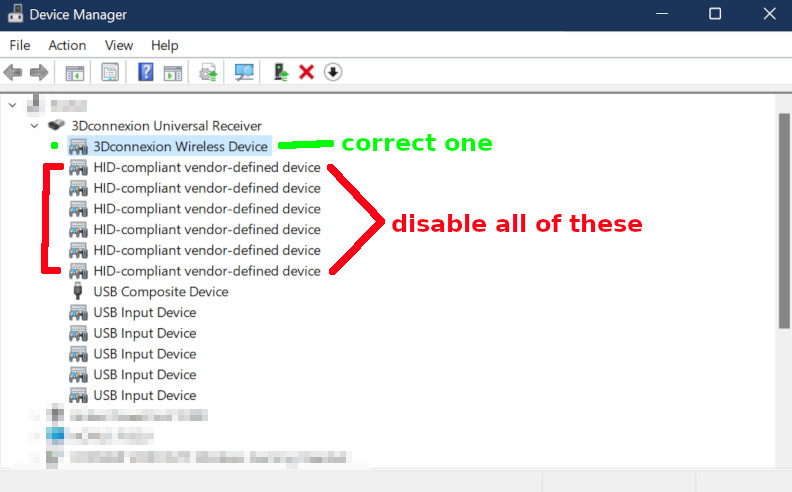
Task: Click the 3Dconnexion Wireless Device icon
Action: (x=78, y=146)
